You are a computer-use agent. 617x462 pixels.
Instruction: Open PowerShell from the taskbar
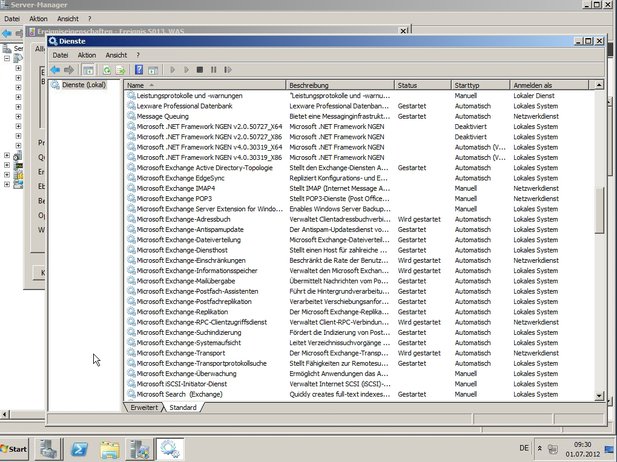point(79,449)
